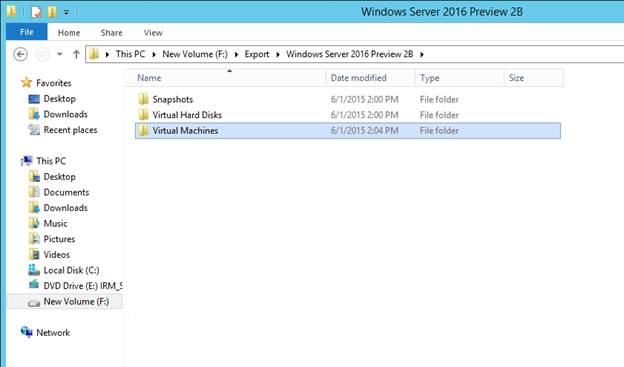This screenshot has height=367, width=624.
Task: Click the New folder icon in quick access toolbar
Action: [52, 12]
